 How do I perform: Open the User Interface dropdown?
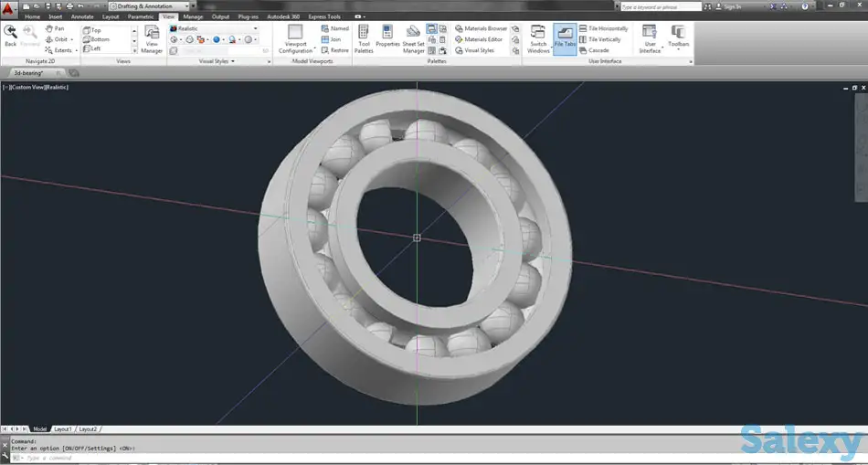click(650, 39)
